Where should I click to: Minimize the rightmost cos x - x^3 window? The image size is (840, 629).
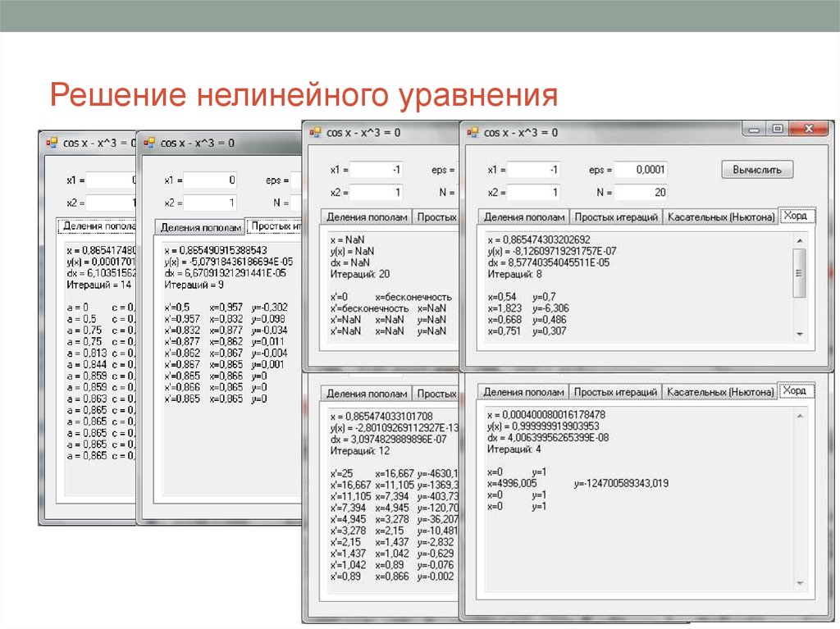tap(755, 129)
